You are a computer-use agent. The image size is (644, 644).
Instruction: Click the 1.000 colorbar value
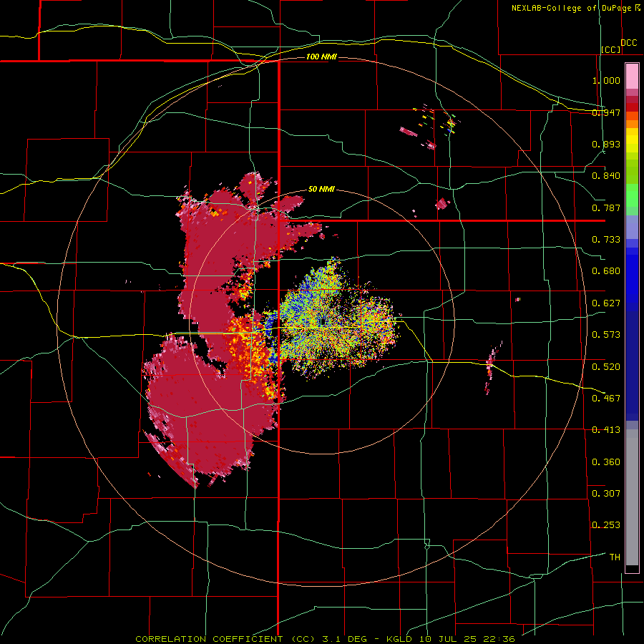coord(606,80)
